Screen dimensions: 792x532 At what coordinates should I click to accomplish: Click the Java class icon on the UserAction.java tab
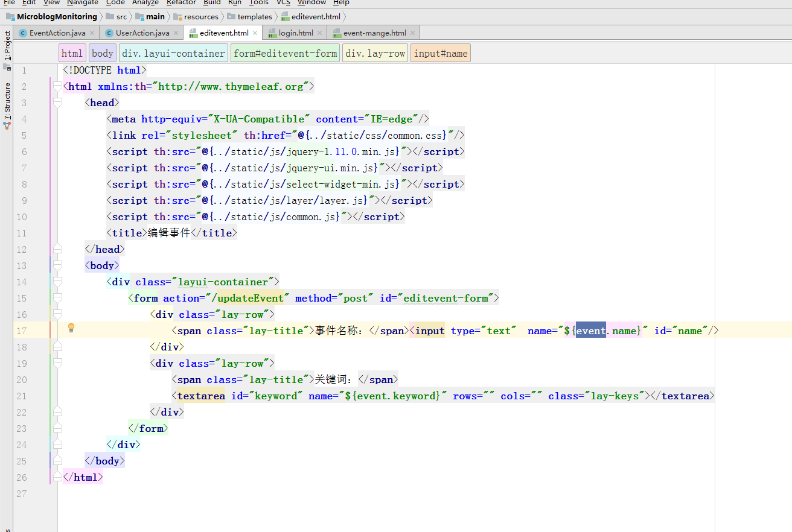[x=109, y=33]
